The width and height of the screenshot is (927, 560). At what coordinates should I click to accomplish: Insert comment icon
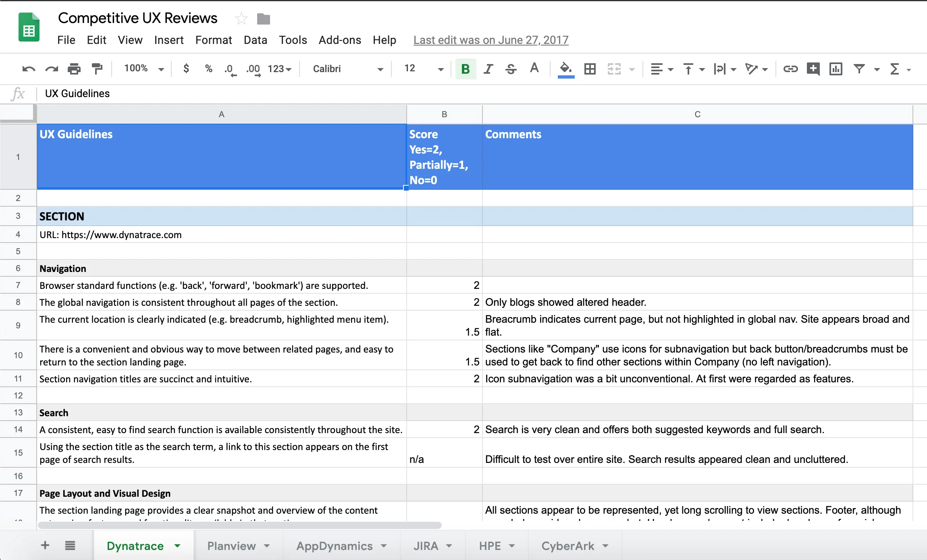point(813,69)
